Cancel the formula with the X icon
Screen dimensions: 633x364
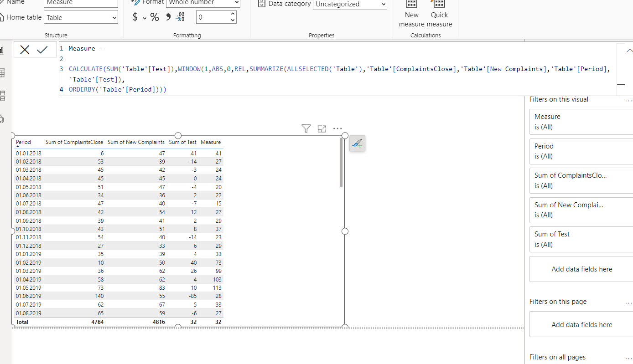click(25, 50)
